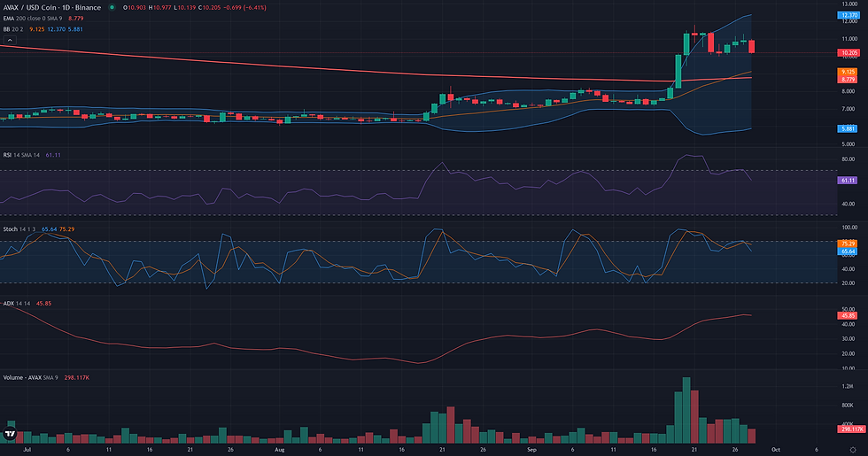This screenshot has height=456, width=868.
Task: Click the 45.85 ADX axis label
Action: (848, 315)
